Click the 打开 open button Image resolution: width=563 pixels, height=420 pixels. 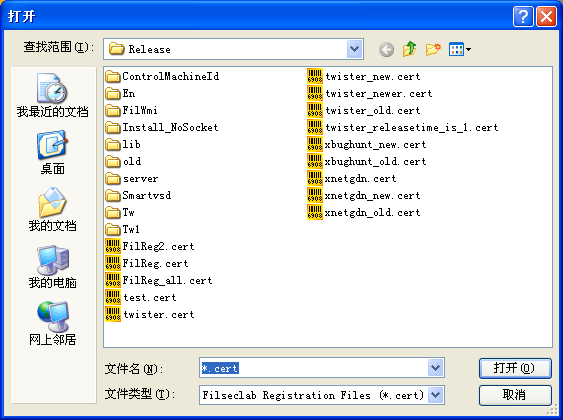click(x=515, y=368)
